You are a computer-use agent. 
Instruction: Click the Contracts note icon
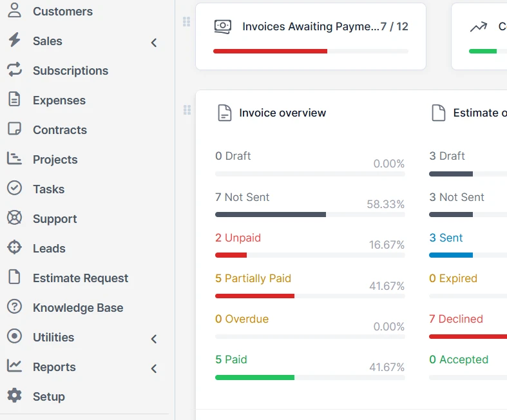coord(14,129)
